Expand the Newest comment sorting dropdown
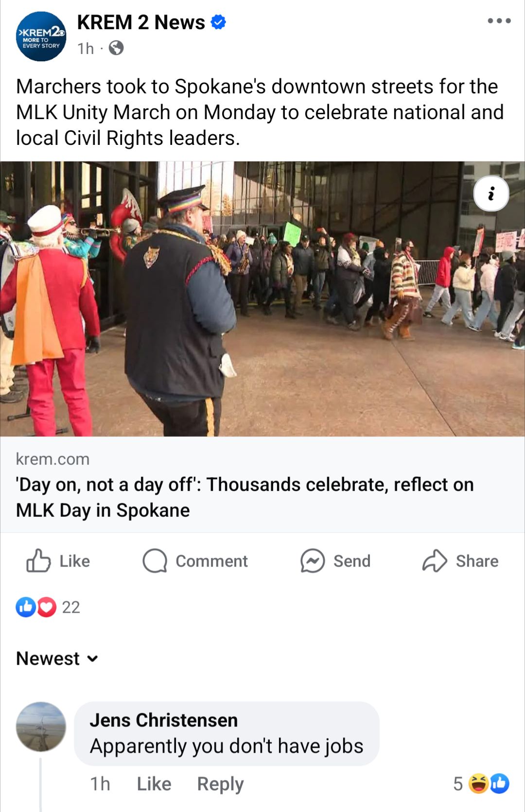Image resolution: width=525 pixels, height=812 pixels. [x=57, y=658]
